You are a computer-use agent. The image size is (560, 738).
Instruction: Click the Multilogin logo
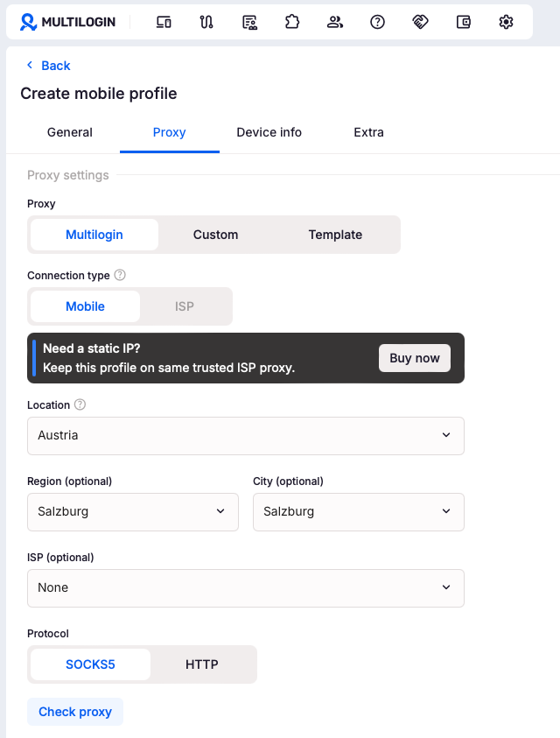pyautogui.click(x=67, y=22)
